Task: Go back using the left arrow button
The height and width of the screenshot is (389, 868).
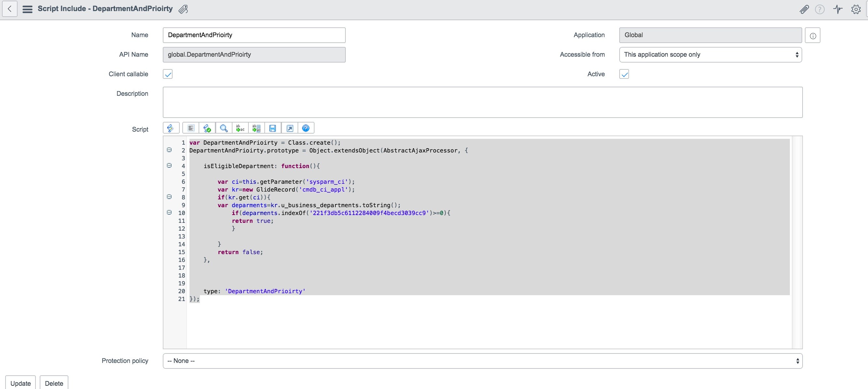Action: click(10, 9)
